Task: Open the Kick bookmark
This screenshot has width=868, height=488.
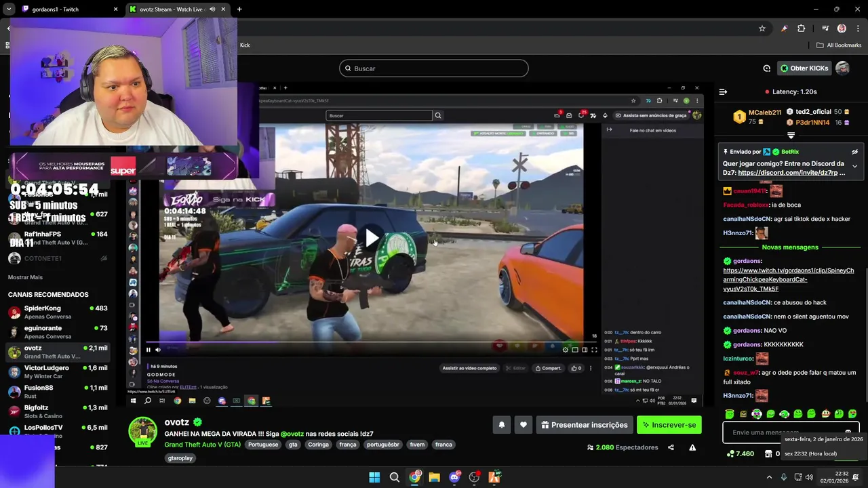Action: (245, 45)
